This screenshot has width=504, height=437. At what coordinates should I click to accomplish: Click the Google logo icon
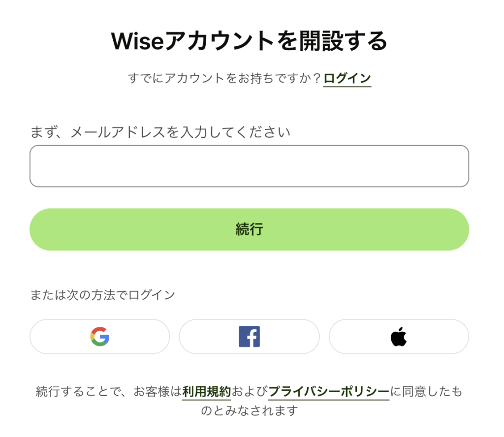[99, 337]
